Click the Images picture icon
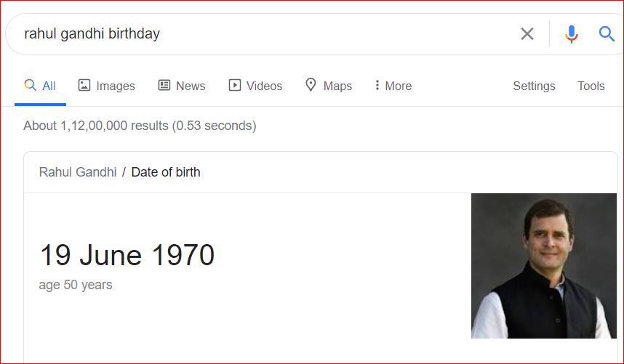Screen dimensions: 624x364 (x=84, y=85)
